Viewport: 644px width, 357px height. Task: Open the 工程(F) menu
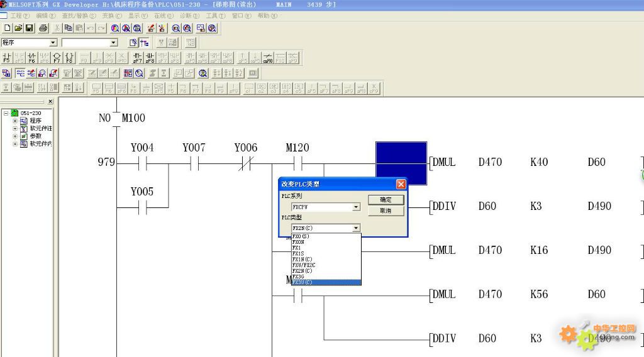pos(19,16)
